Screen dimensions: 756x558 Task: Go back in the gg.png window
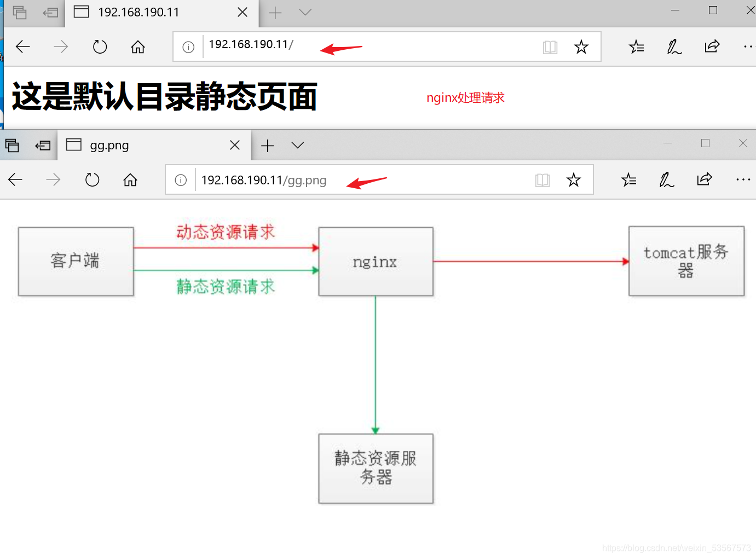[x=15, y=180]
